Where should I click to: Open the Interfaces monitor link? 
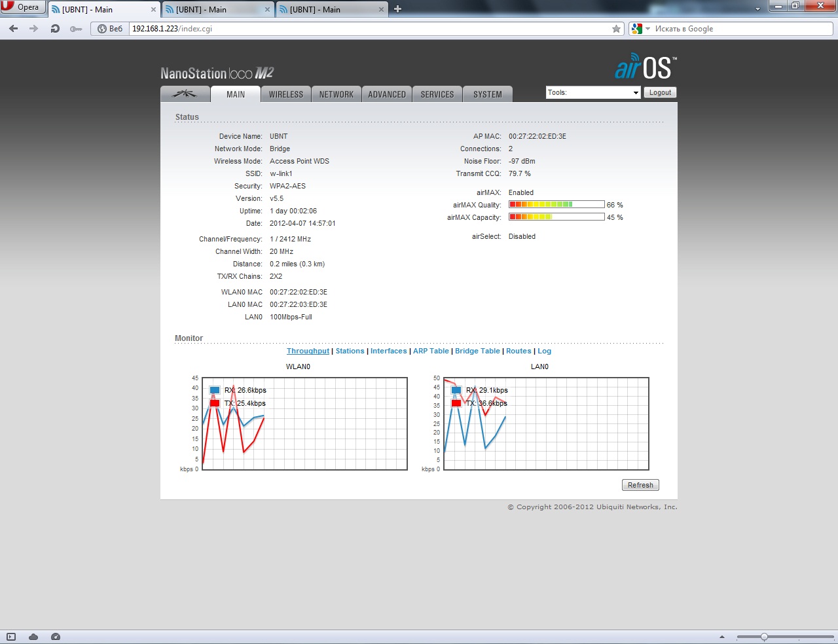388,351
